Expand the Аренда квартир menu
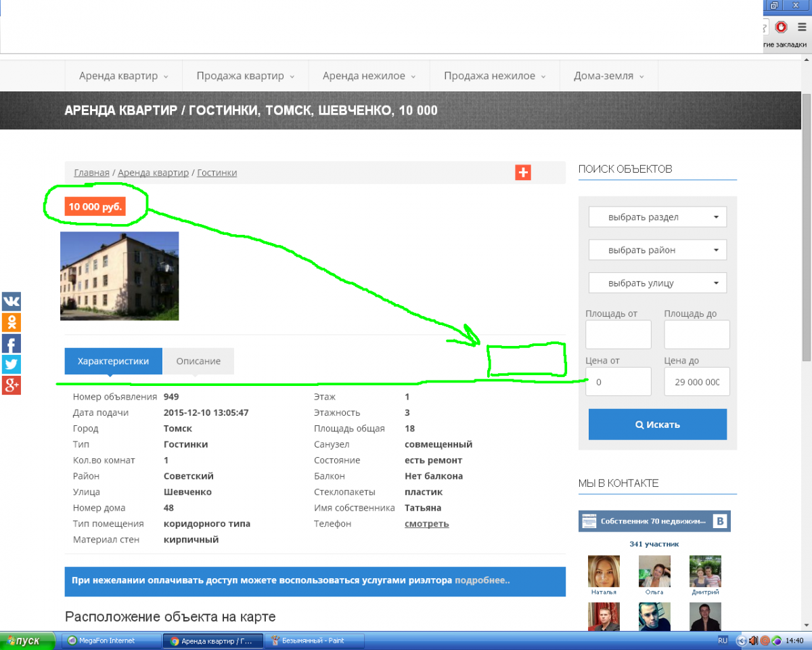Screen dimensions: 812x650 point(123,76)
